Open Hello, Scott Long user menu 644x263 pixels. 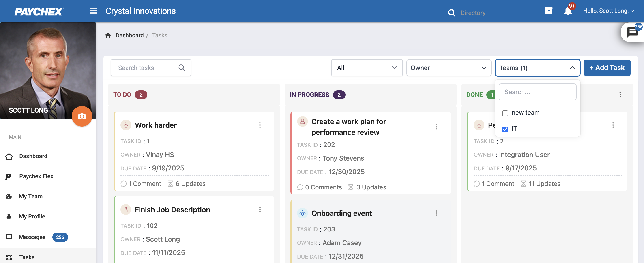click(608, 11)
